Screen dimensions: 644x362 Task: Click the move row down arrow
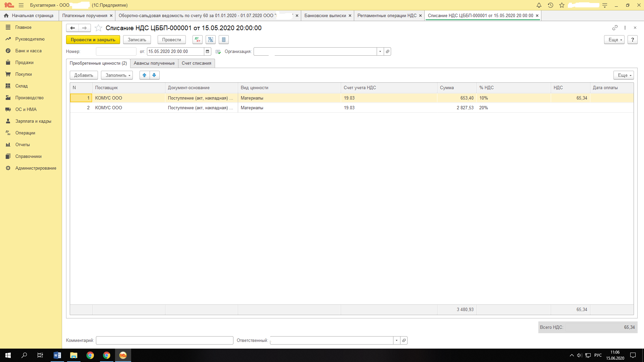pos(154,75)
